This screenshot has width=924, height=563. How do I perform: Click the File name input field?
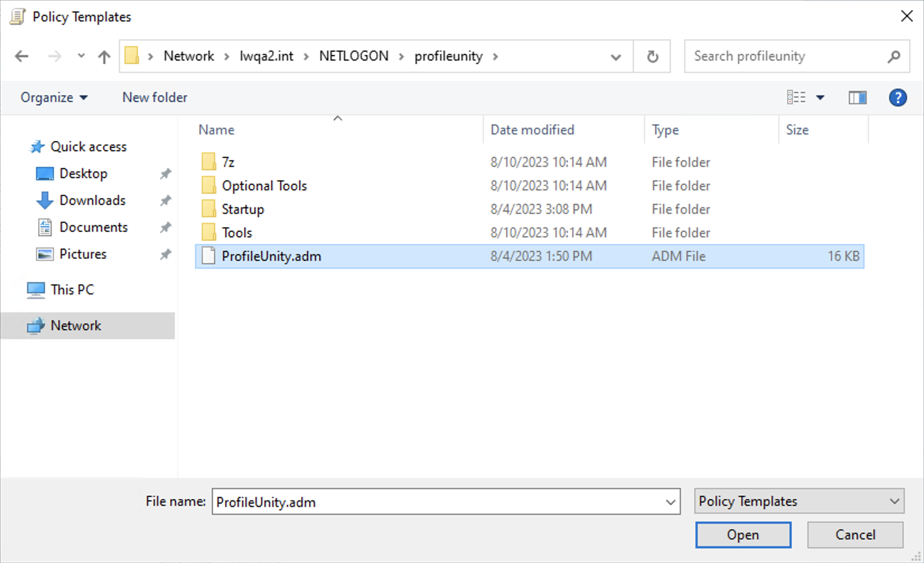tap(437, 501)
